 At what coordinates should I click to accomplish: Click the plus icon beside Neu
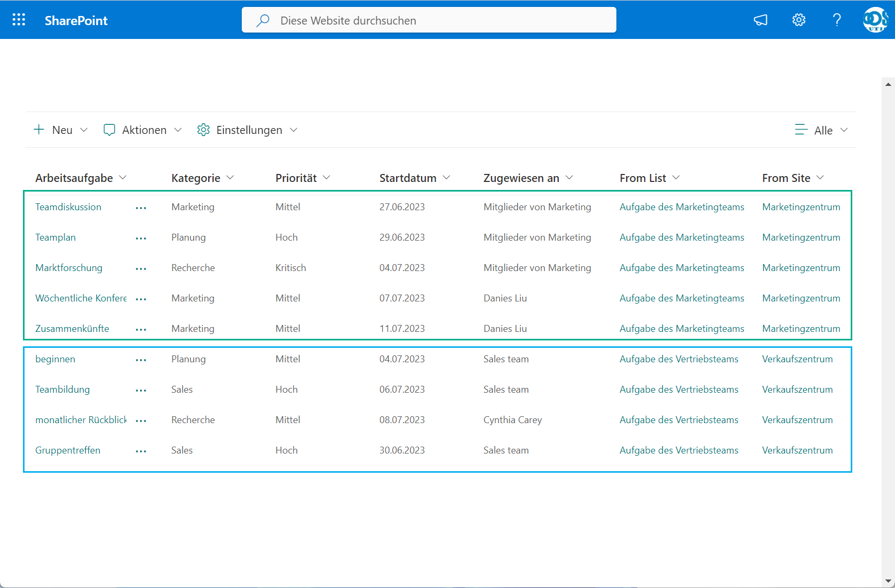(x=39, y=130)
